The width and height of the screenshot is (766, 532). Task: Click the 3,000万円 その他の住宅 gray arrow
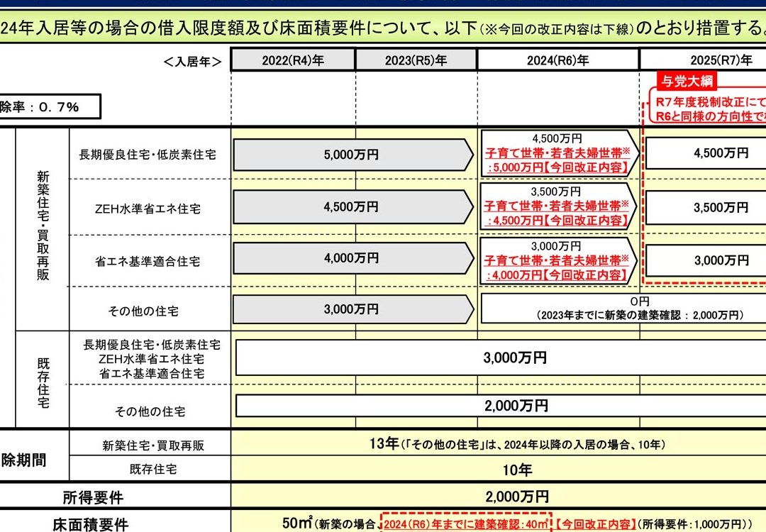click(x=353, y=309)
